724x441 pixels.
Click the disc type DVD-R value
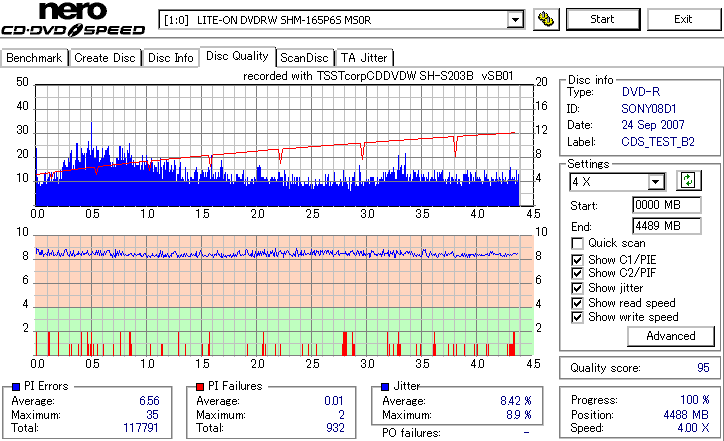(641, 92)
